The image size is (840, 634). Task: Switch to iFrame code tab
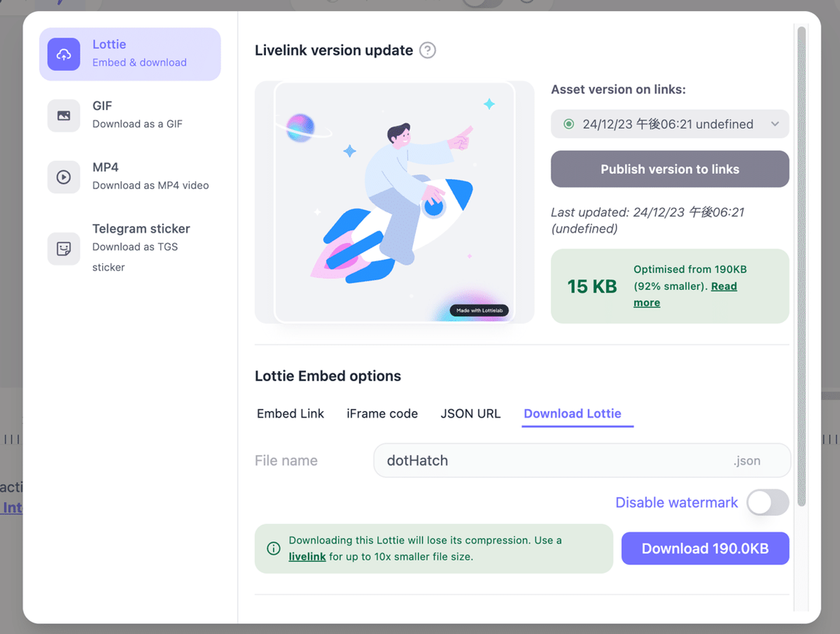382,413
